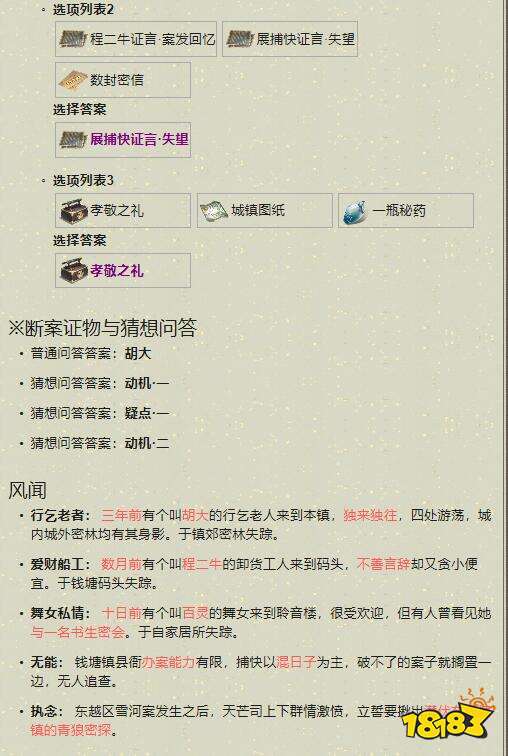Viewport: 508px width, 756px height.
Task: Click the 数封密信 letter icon
Action: [x=73, y=80]
